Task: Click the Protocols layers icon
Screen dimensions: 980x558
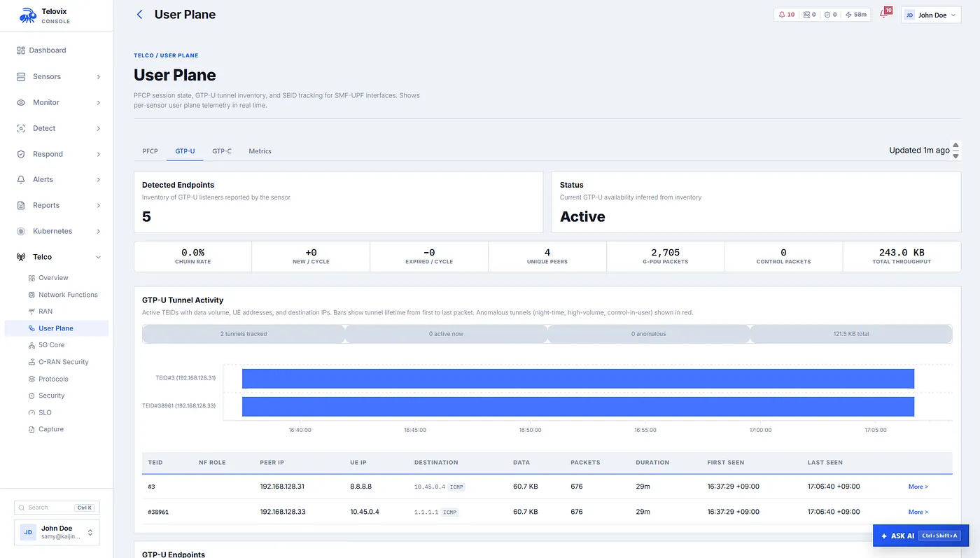Action: (x=31, y=379)
